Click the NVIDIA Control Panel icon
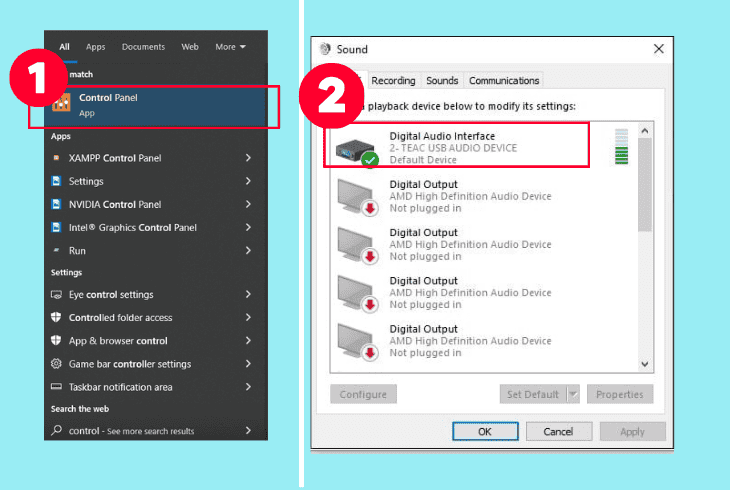This screenshot has width=730, height=490. click(56, 204)
